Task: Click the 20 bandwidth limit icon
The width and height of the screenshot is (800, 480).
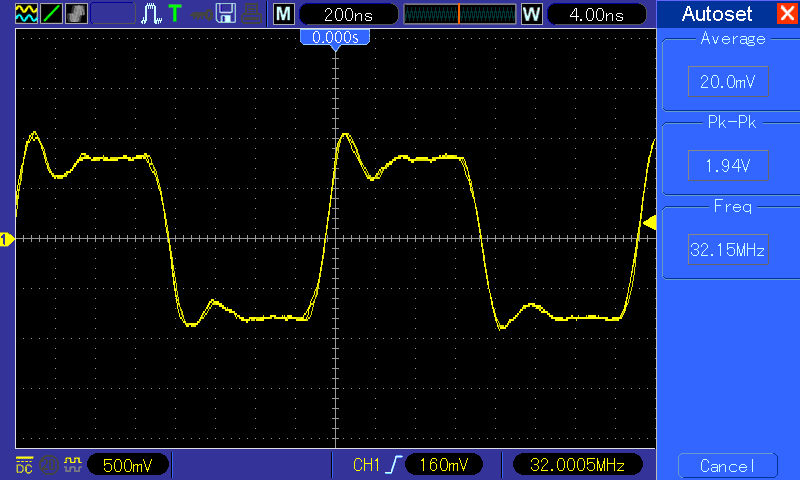Action: click(49, 465)
